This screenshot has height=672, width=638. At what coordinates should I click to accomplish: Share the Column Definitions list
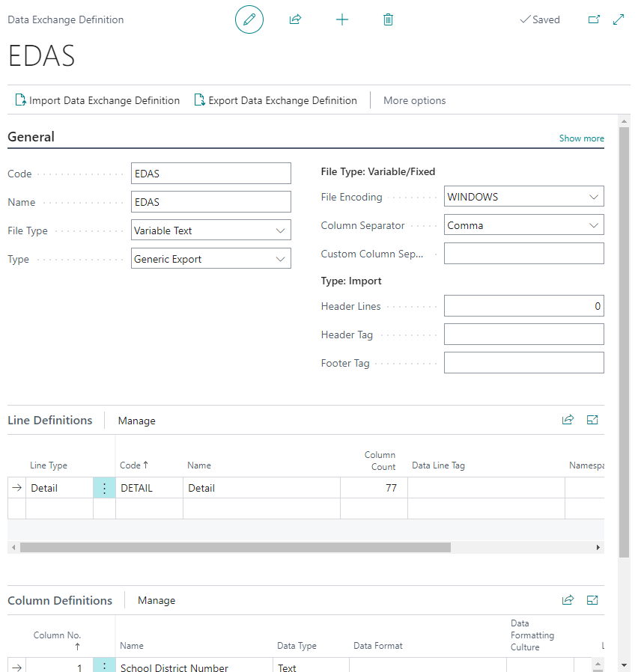(568, 599)
